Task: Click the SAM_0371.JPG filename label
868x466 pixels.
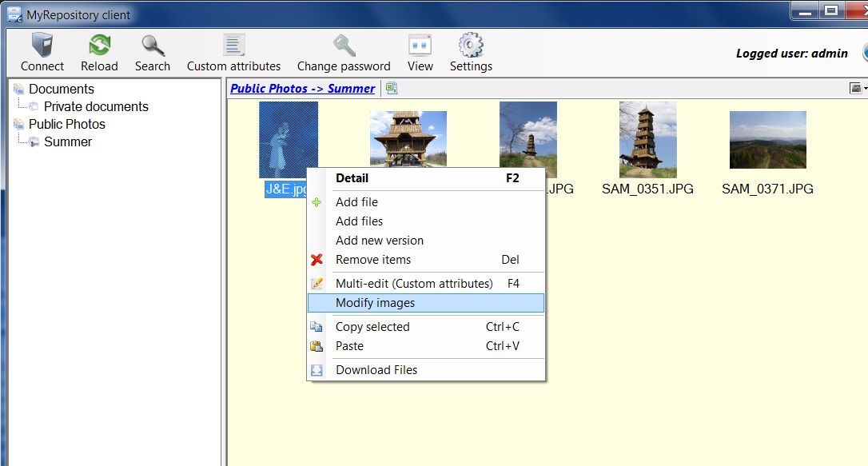Action: 768,189
